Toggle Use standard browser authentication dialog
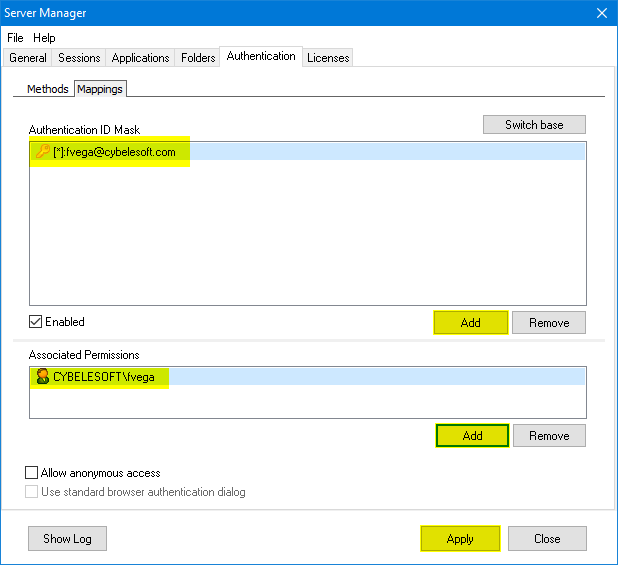 click(x=32, y=492)
